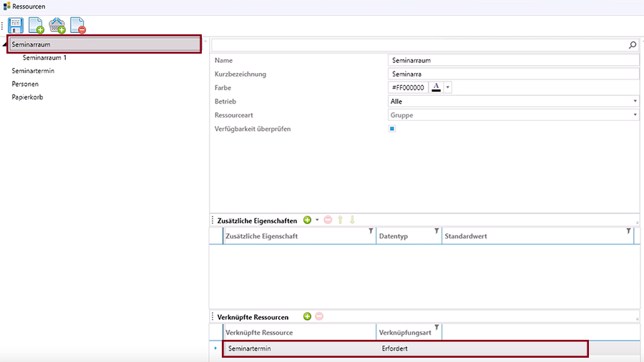Select Seminarraum 1 in the tree
This screenshot has height=362, width=644.
pos(44,58)
